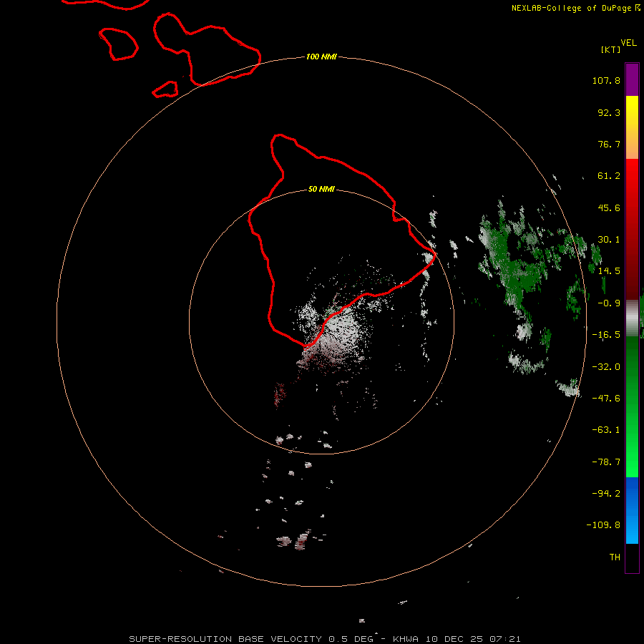Click the 61.2 velocity scale value

(609, 176)
